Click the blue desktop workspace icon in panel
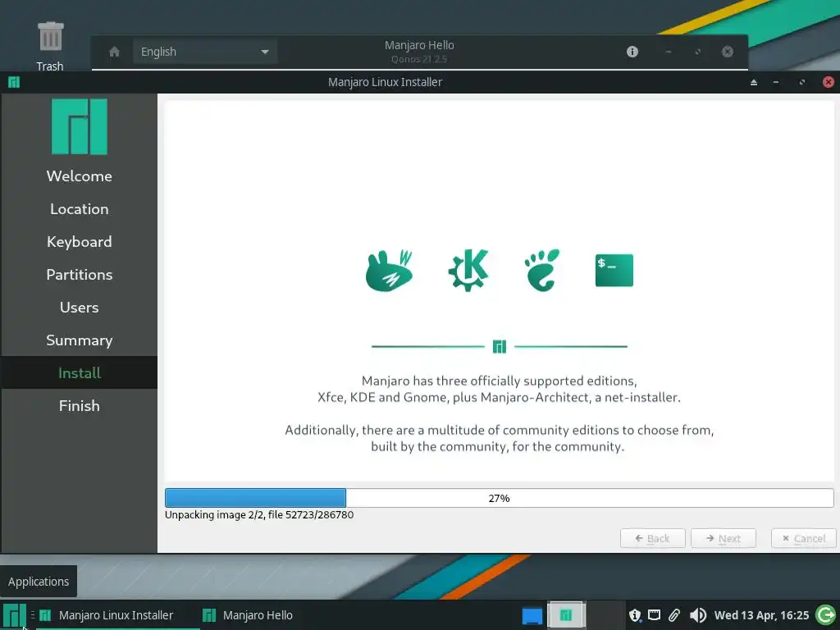Viewport: 840px width, 630px height. click(532, 615)
